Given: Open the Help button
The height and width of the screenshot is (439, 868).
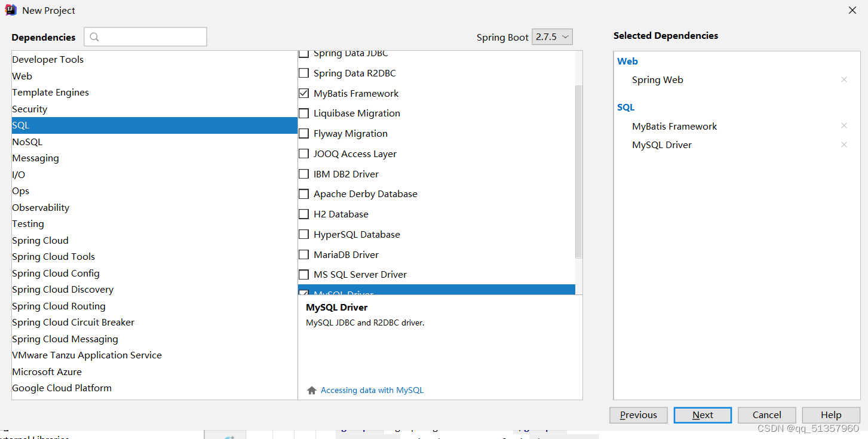Looking at the screenshot, I should pos(831,415).
